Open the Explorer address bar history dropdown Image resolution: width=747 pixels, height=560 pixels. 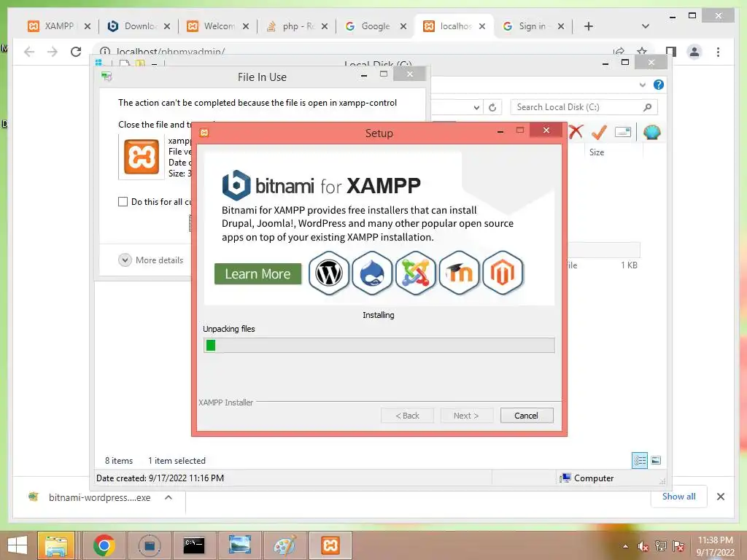[x=476, y=108]
